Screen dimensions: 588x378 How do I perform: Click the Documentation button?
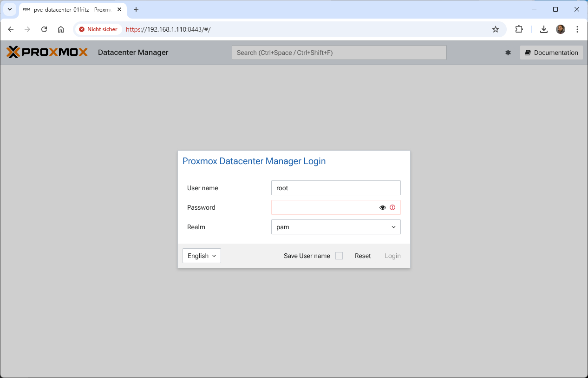point(551,53)
